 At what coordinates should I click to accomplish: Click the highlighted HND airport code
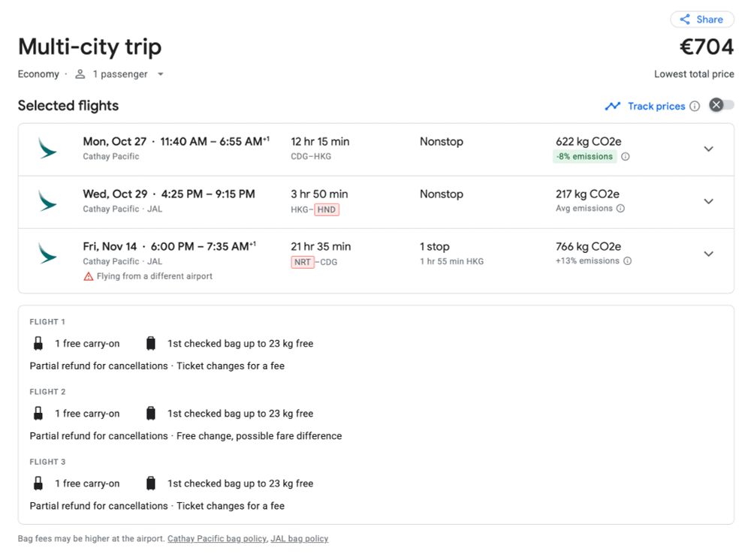327,209
